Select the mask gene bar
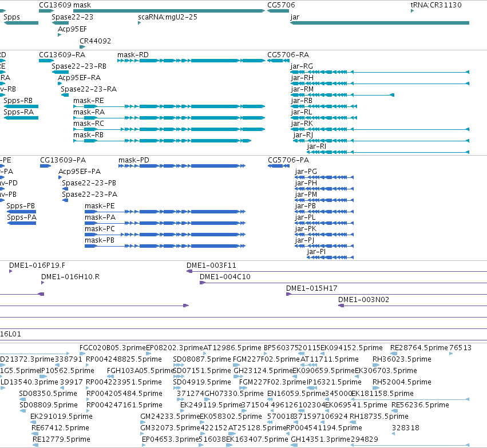Viewport: 487px width, 448px height. point(169,11)
